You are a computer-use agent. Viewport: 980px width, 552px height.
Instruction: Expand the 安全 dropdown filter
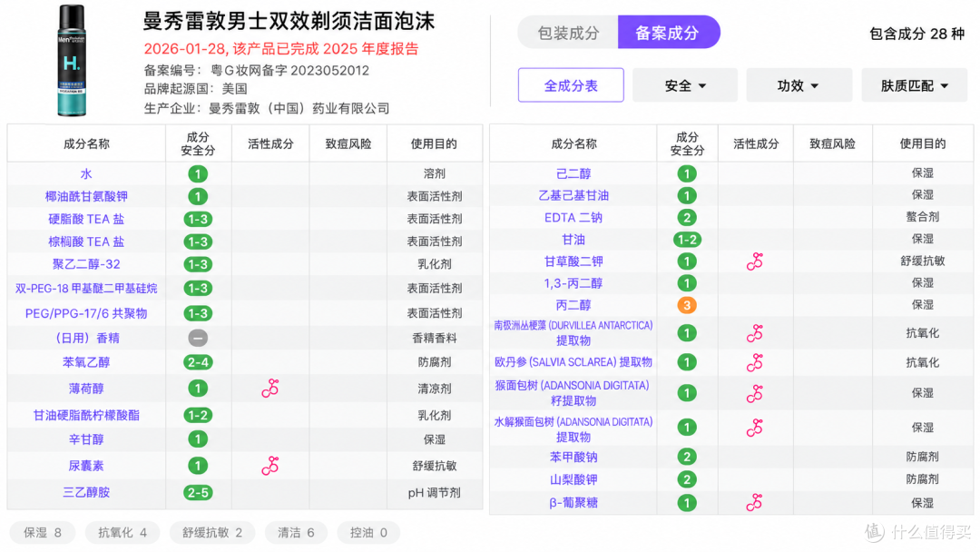point(685,85)
